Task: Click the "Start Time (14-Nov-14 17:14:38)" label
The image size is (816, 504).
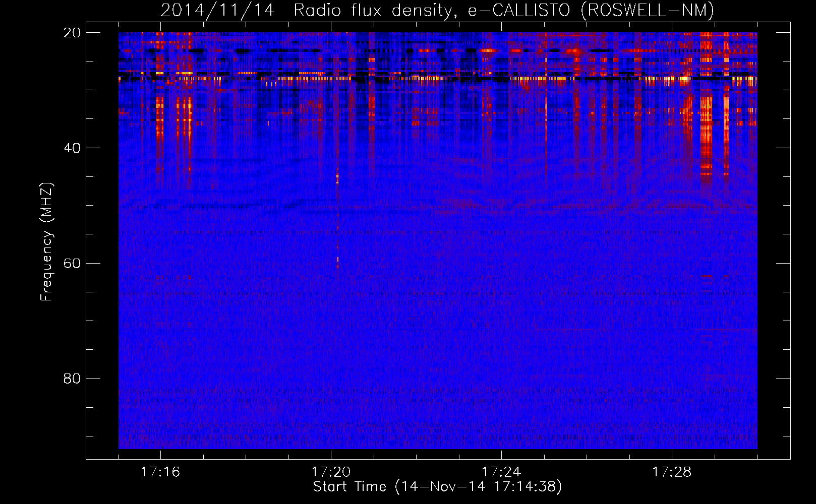Action: (437, 487)
